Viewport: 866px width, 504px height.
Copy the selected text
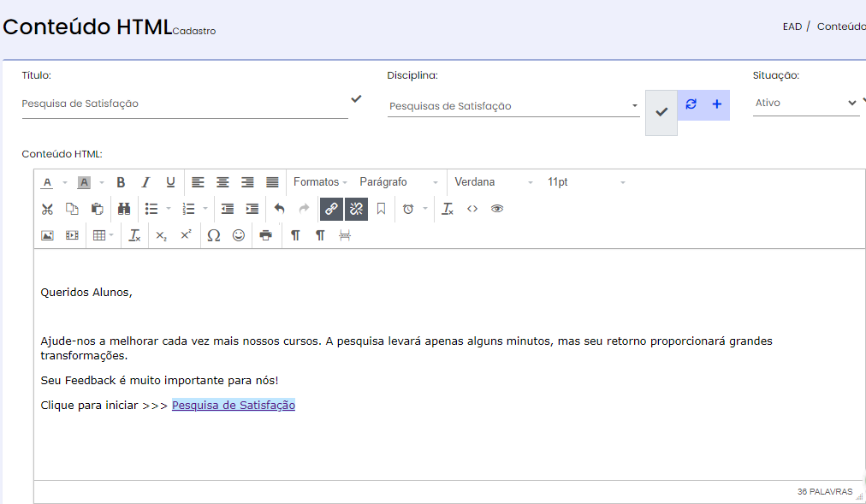72,209
